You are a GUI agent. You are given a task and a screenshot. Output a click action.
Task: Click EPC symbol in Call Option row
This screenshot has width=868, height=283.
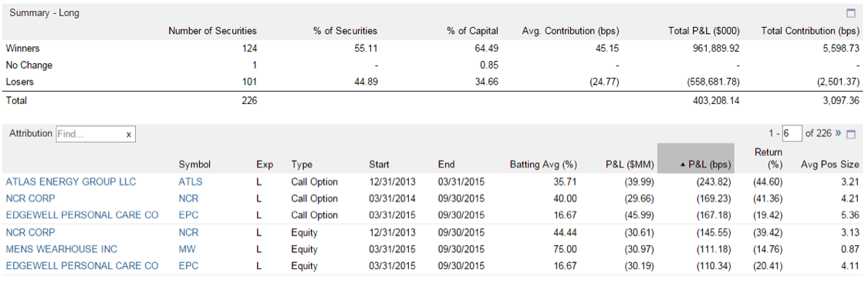[x=188, y=214]
